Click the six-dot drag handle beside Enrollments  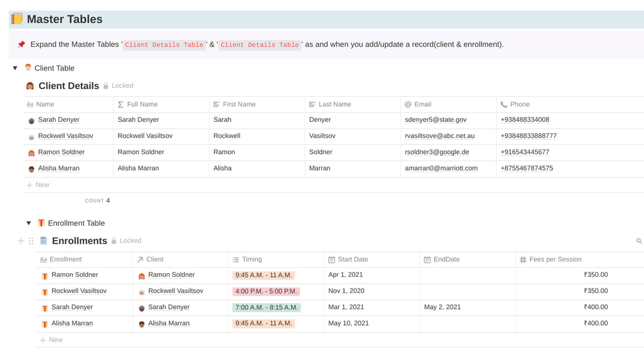click(31, 241)
